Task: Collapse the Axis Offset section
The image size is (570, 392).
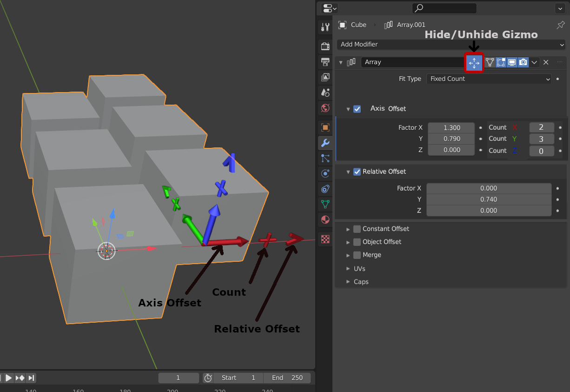Action: coord(348,109)
